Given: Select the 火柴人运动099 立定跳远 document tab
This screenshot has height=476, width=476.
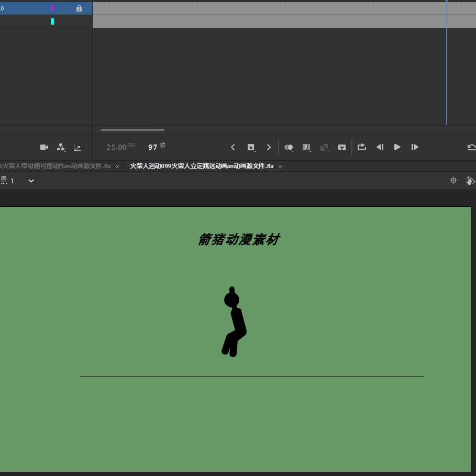Looking at the screenshot, I should click(202, 166).
